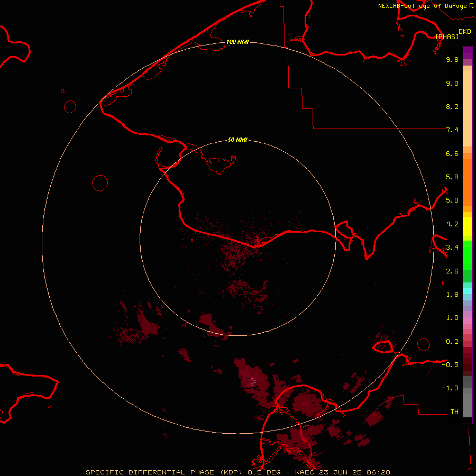The height and width of the screenshot is (476, 476).
Task: Click the 5.0 scale label
Action: tap(452, 200)
